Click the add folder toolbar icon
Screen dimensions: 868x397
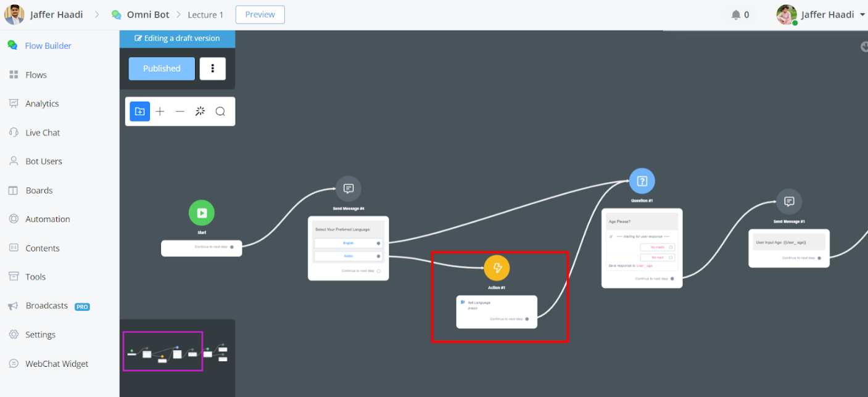(140, 112)
